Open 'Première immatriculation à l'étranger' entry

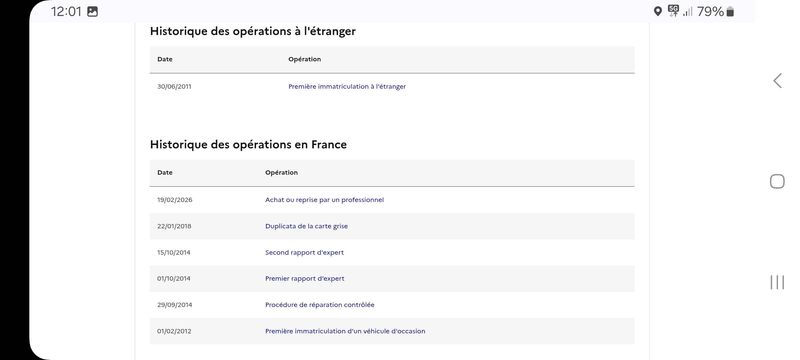[x=347, y=87]
